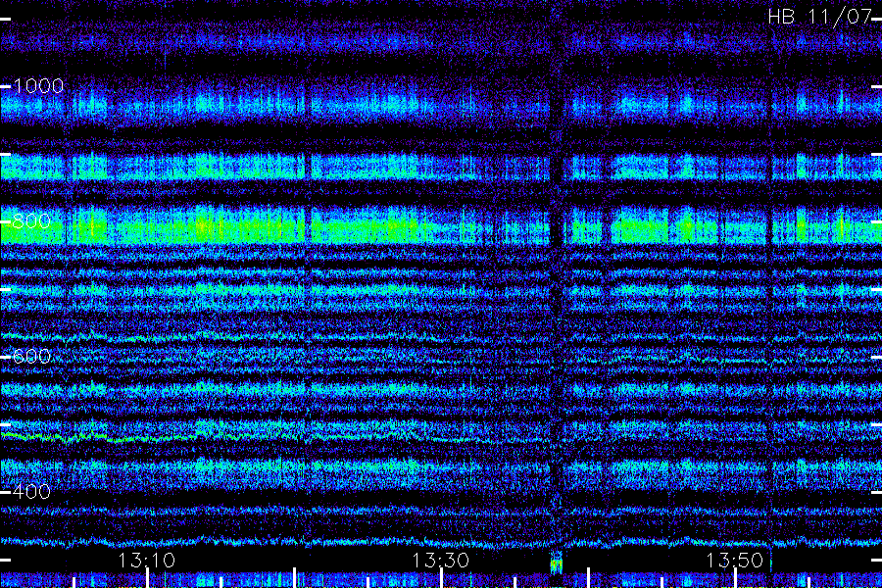Click the 13:30 time label
The image size is (882, 588).
pyautogui.click(x=440, y=561)
